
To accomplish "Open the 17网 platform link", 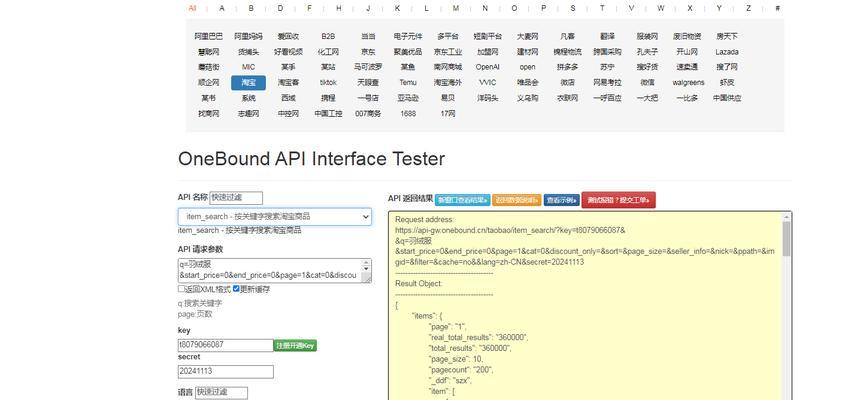I will (448, 114).
